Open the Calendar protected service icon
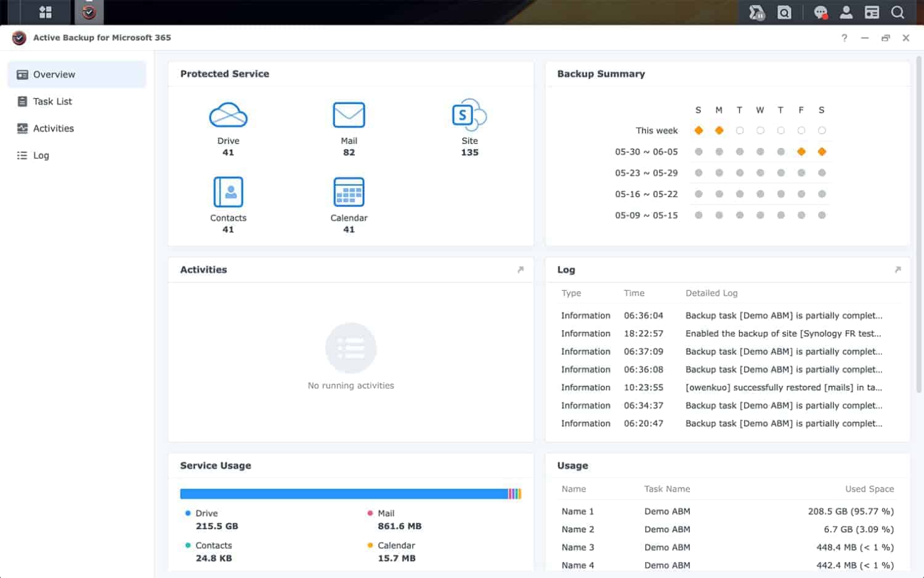 pyautogui.click(x=349, y=192)
